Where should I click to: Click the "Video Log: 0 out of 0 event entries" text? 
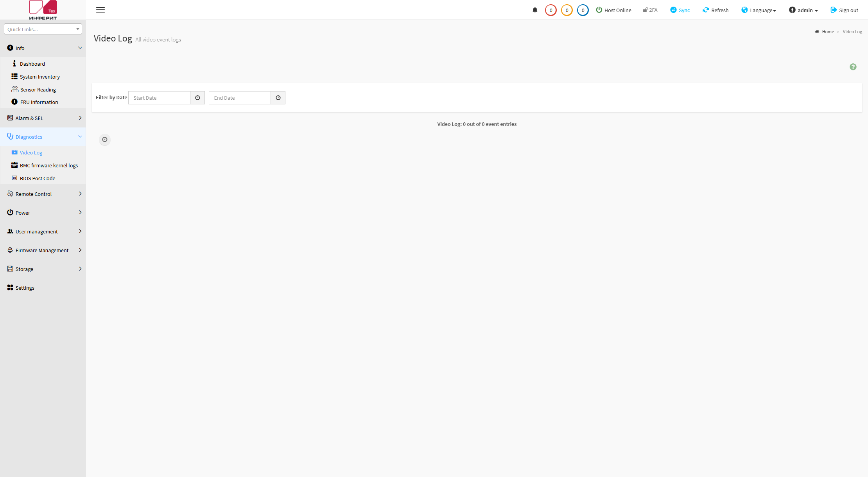pyautogui.click(x=477, y=124)
